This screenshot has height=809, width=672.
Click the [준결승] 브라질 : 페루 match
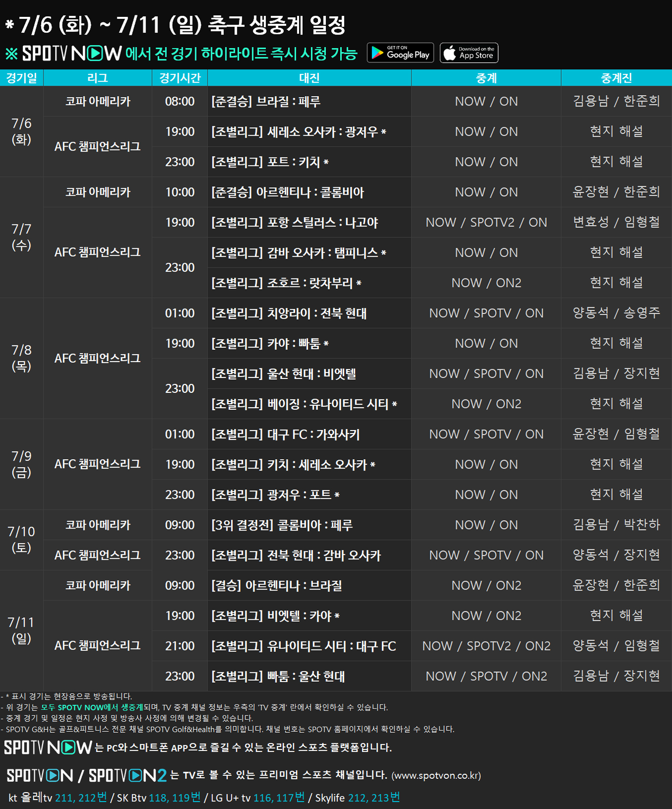266,102
